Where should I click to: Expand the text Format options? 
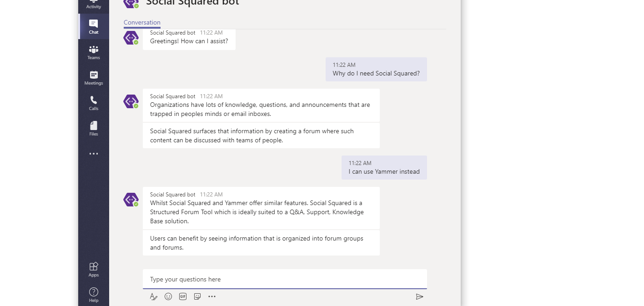pyautogui.click(x=154, y=296)
